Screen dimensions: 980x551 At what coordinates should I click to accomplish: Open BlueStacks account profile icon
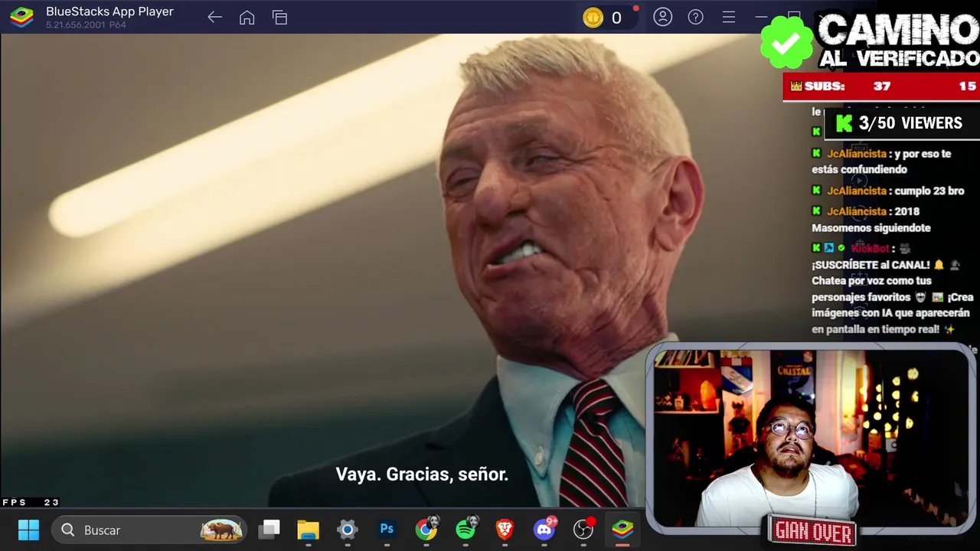(x=662, y=17)
